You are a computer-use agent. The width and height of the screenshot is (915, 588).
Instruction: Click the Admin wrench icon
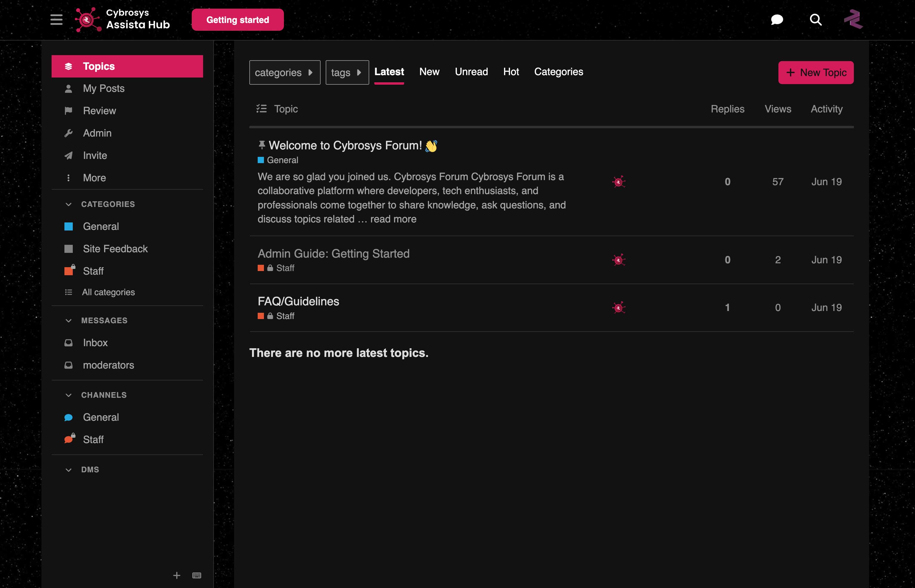click(x=69, y=133)
